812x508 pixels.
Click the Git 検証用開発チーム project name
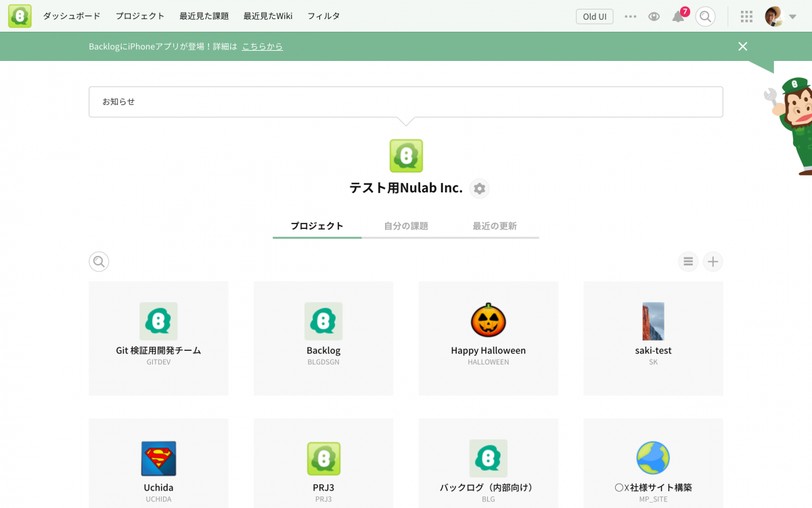tap(158, 351)
